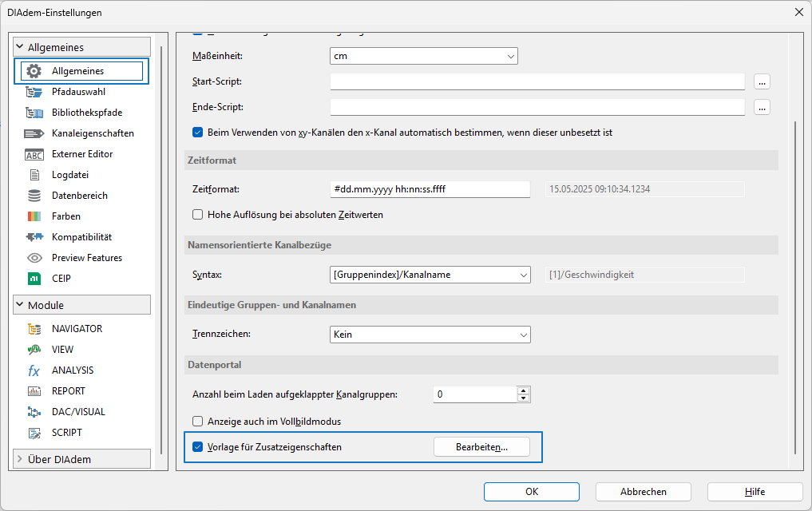This screenshot has height=511, width=812.
Task: Select Externer Editor in the sidebar
Action: tap(81, 154)
